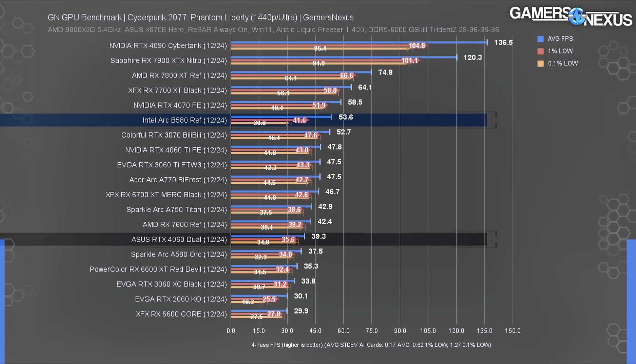Screen dimensions: 636x364
Task: Click the 120.3 average FPS value
Action: (x=473, y=57)
